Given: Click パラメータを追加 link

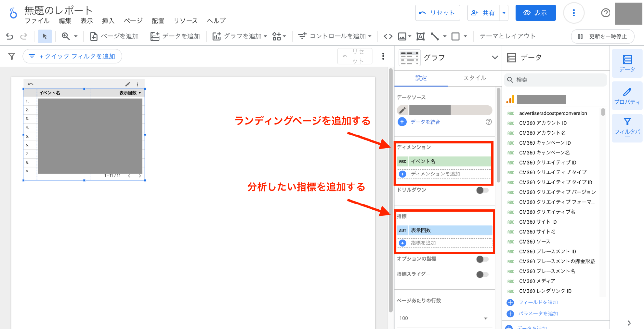Looking at the screenshot, I should tap(538, 314).
